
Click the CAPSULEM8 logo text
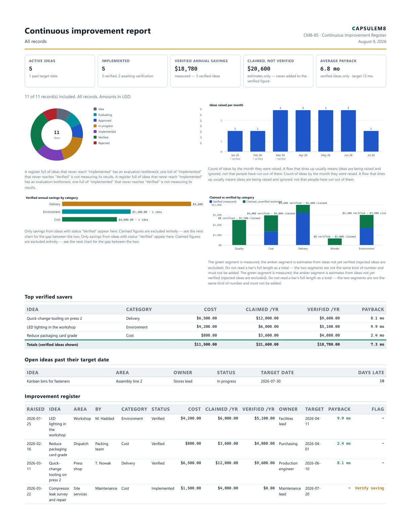[369, 29]
